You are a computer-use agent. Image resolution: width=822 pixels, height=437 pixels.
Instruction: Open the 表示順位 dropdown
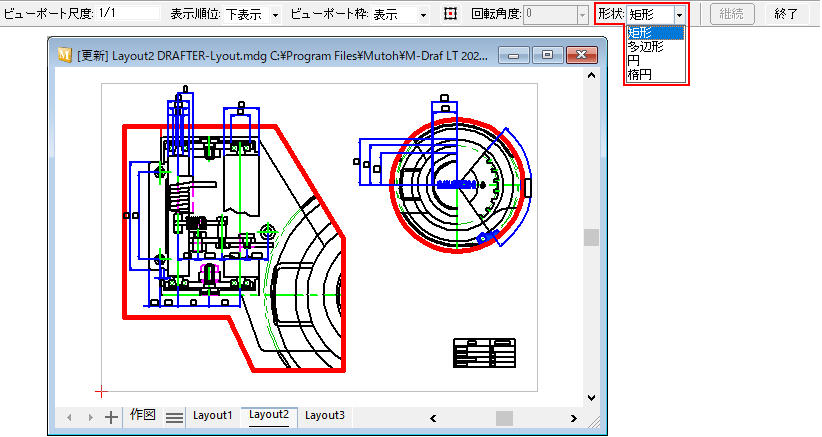[275, 15]
